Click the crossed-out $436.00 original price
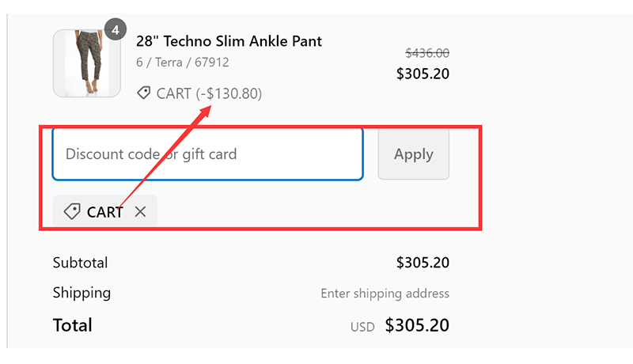633x364 pixels. pyautogui.click(x=427, y=53)
